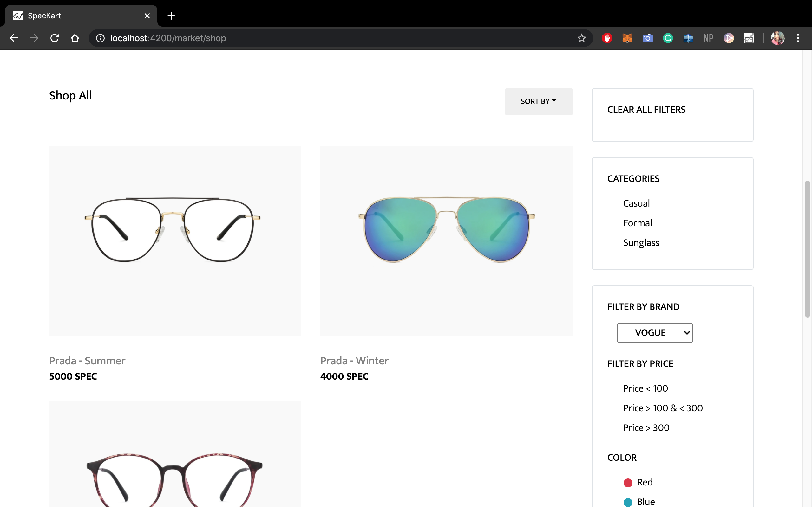The image size is (812, 507).
Task: Select the Sunglass category filter
Action: [x=641, y=243]
